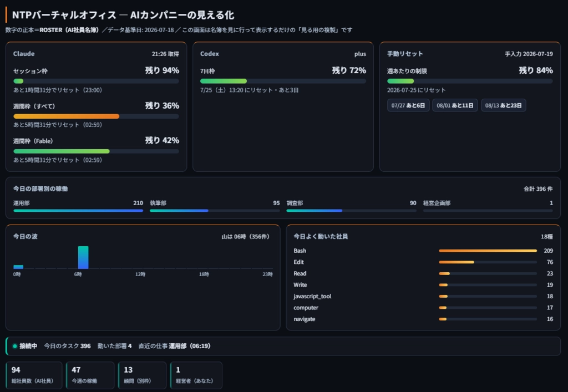Click the Claude セッション枠 progress bar
This screenshot has height=392, width=568.
pos(96,81)
